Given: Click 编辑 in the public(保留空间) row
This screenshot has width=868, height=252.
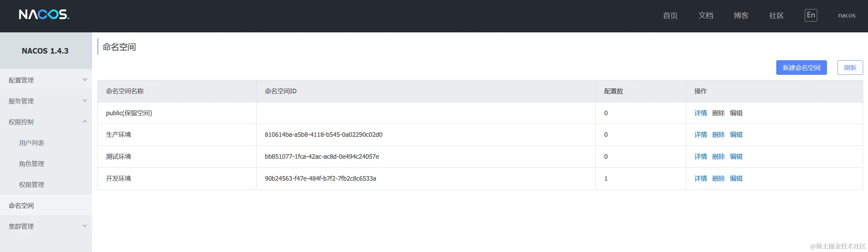Looking at the screenshot, I should pos(736,113).
